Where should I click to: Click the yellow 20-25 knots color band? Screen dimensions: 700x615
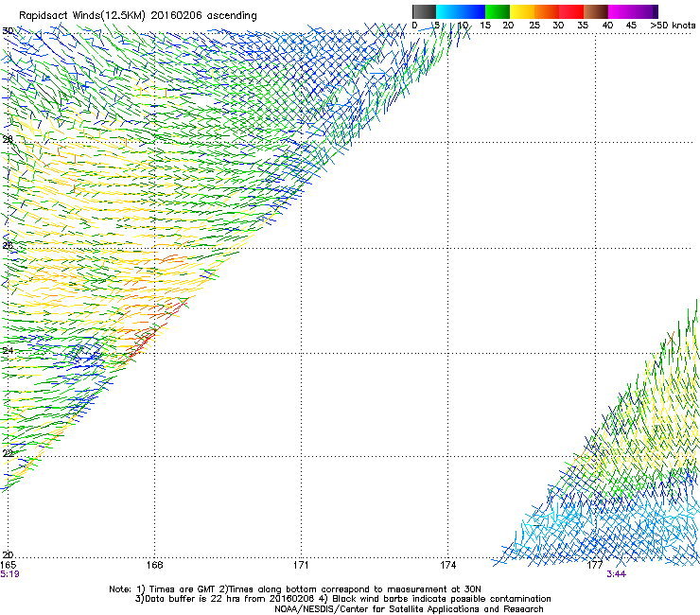click(x=522, y=11)
